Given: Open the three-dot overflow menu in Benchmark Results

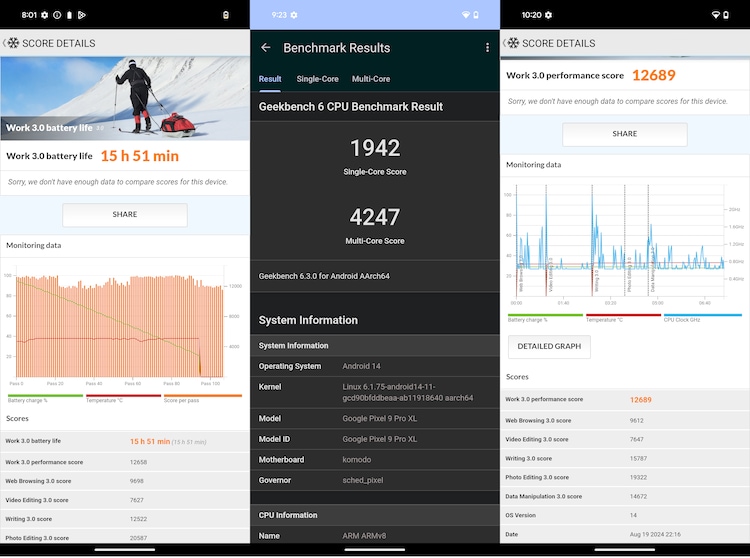Looking at the screenshot, I should (x=488, y=48).
